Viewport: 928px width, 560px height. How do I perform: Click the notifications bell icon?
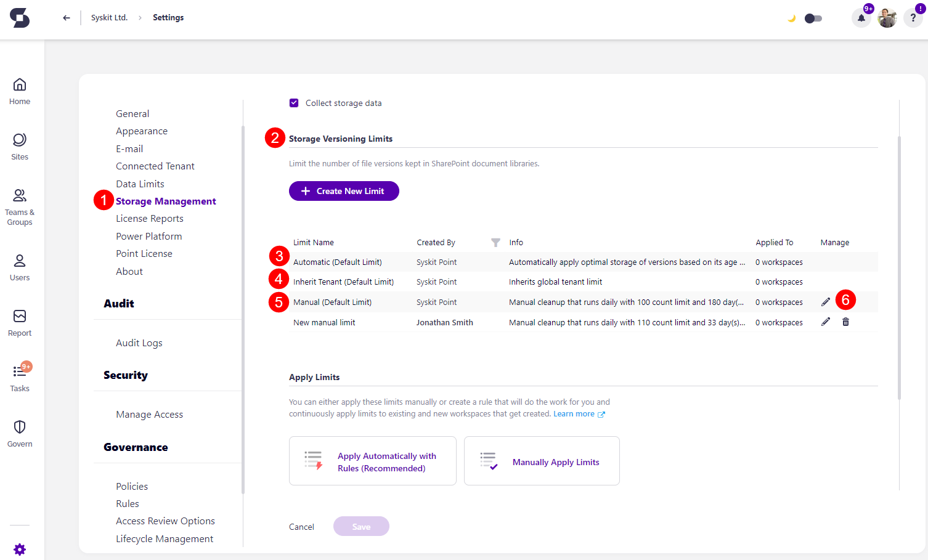coord(861,18)
